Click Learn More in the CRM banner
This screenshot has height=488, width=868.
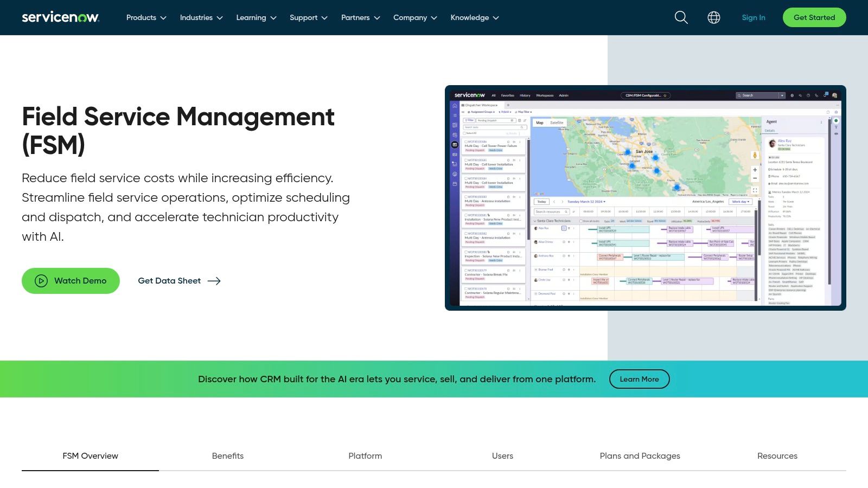pyautogui.click(x=639, y=379)
